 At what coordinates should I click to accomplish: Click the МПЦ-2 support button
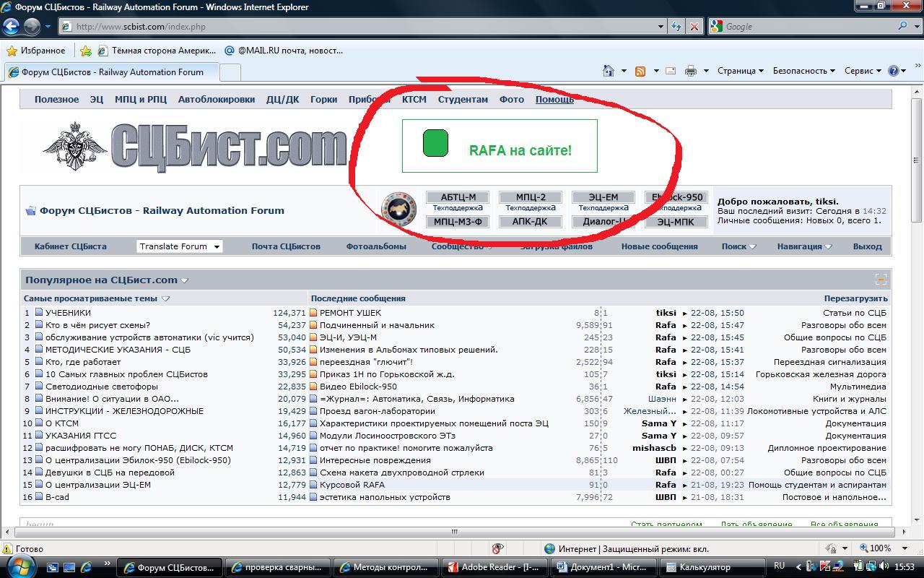point(531,197)
